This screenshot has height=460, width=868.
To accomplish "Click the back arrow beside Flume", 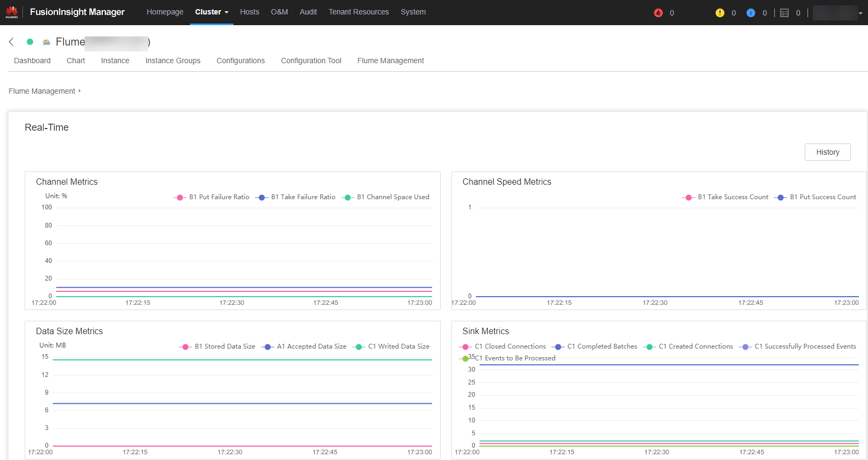I will (x=11, y=42).
